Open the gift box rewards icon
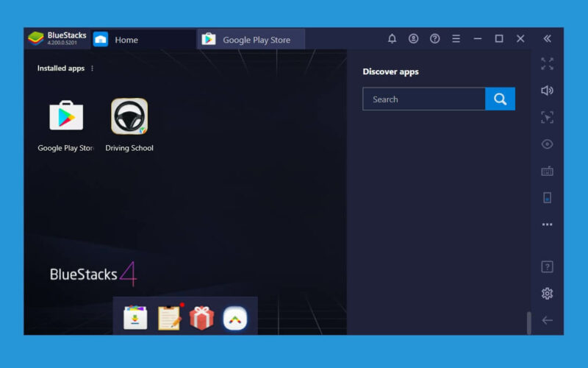The image size is (588, 368). [x=201, y=318]
